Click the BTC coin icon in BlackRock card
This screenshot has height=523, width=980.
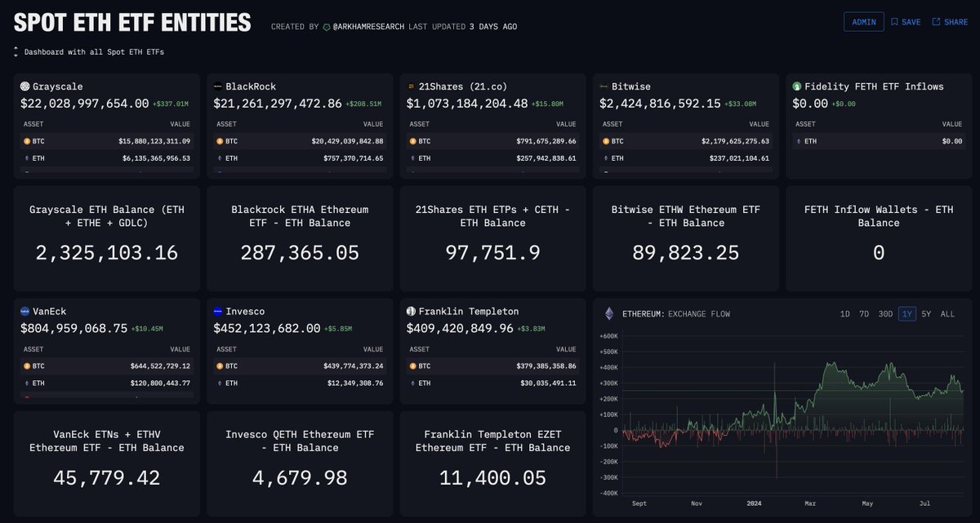tap(220, 140)
